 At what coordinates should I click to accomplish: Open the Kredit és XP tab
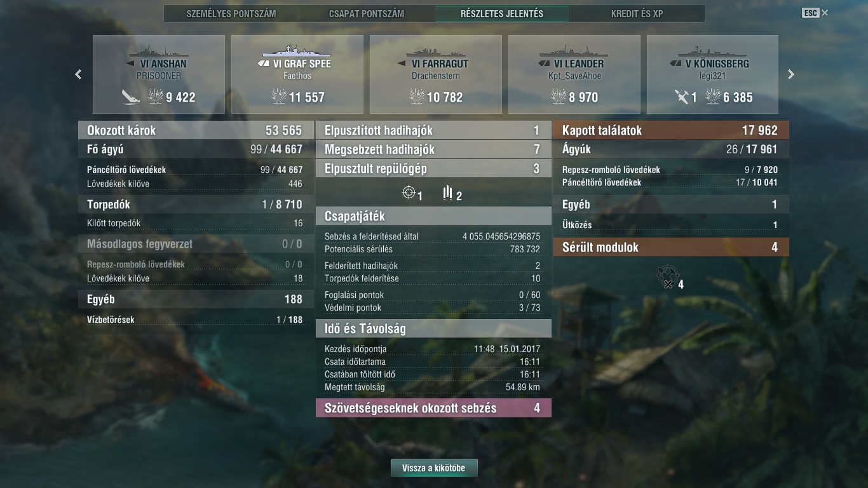pyautogui.click(x=637, y=13)
